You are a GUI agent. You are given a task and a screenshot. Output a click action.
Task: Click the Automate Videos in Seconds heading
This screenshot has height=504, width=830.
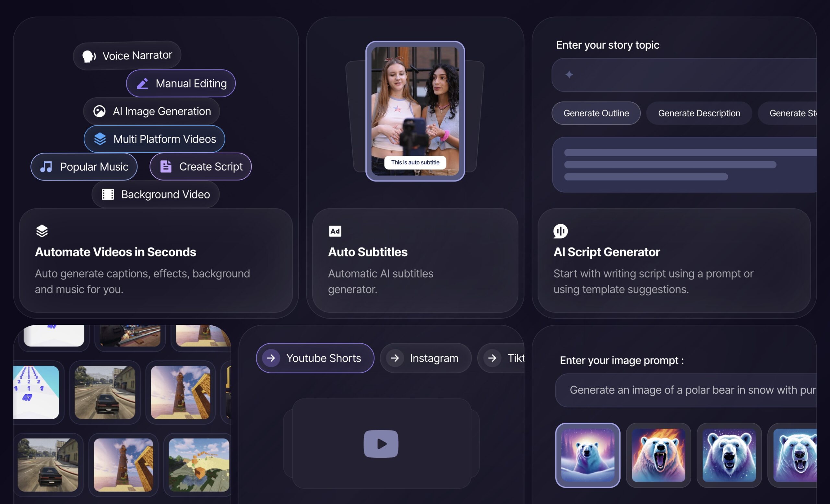point(115,252)
